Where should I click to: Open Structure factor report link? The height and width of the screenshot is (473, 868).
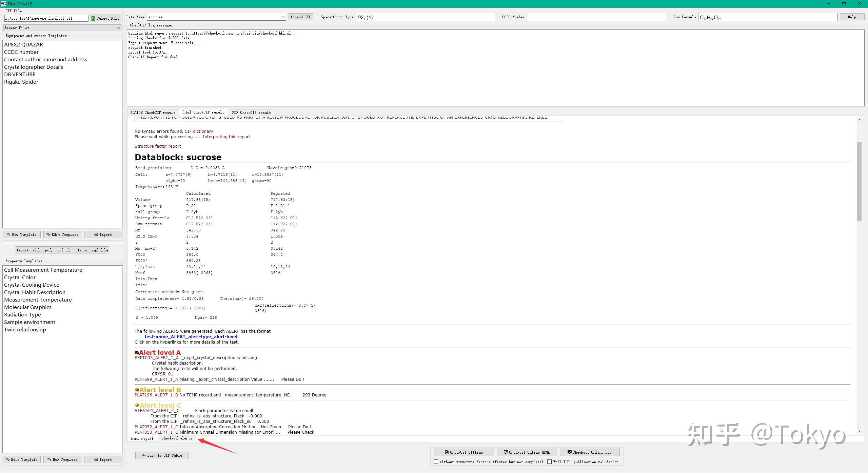pyautogui.click(x=158, y=146)
